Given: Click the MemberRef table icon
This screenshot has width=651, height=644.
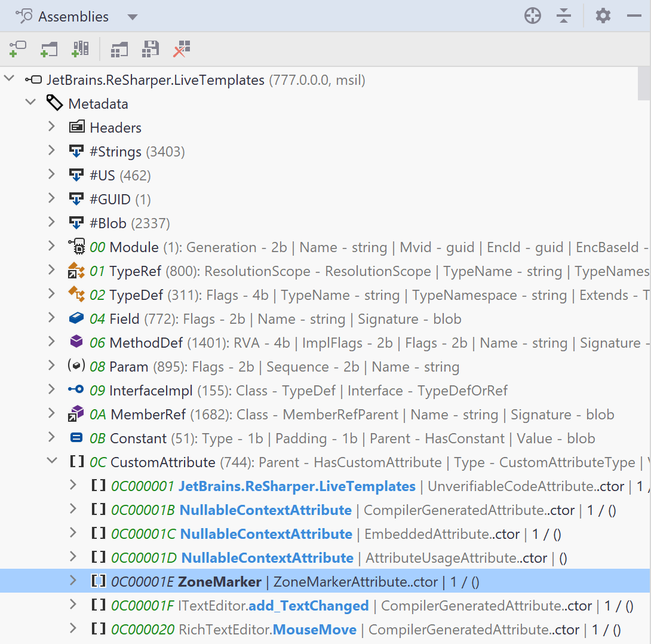Looking at the screenshot, I should pos(76,414).
